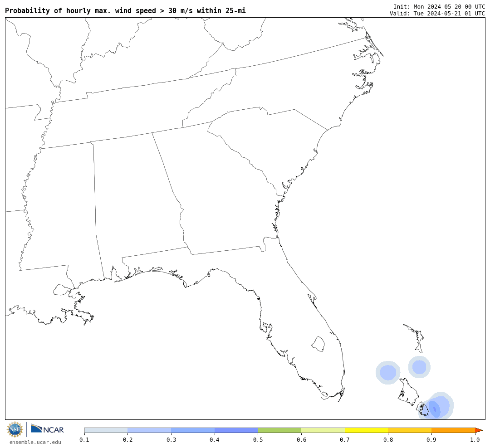Click the darkest probability core at bottom right
The image size is (490, 448).
coord(435,409)
